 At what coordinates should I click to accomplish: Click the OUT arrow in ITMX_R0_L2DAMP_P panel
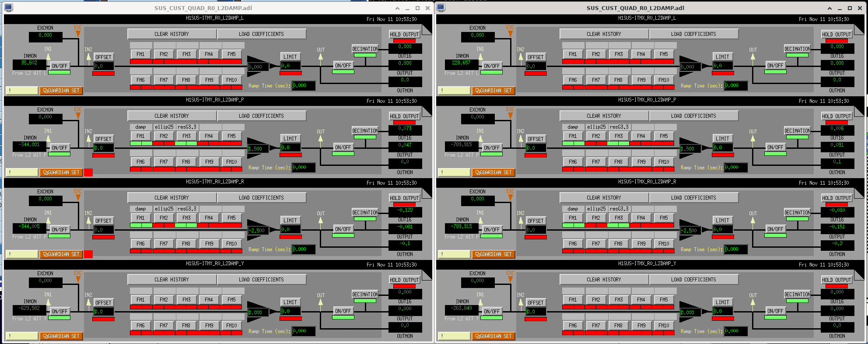(x=753, y=139)
